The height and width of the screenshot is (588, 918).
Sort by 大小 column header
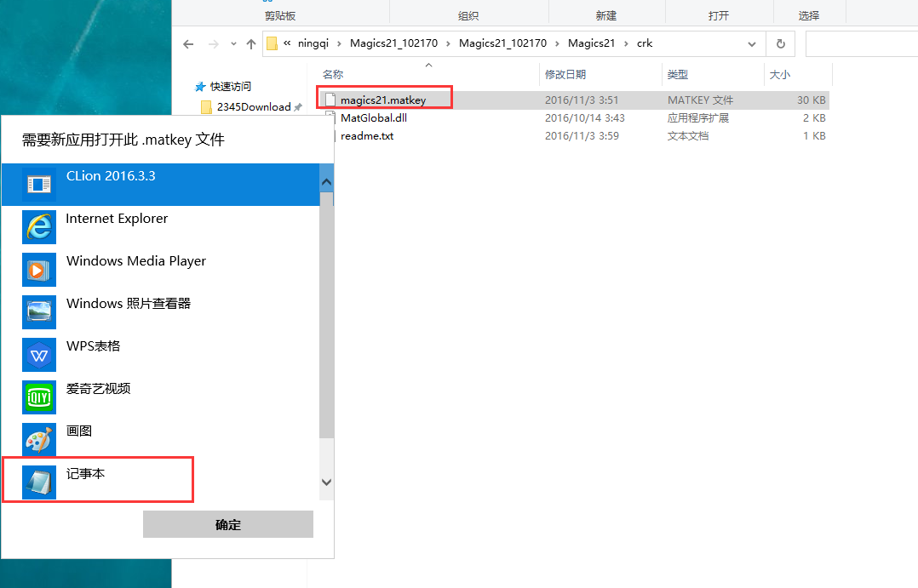click(x=780, y=74)
